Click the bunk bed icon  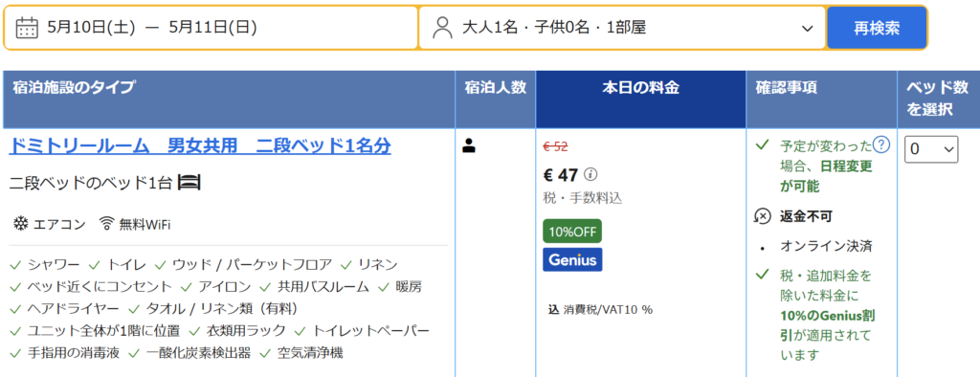point(189,183)
